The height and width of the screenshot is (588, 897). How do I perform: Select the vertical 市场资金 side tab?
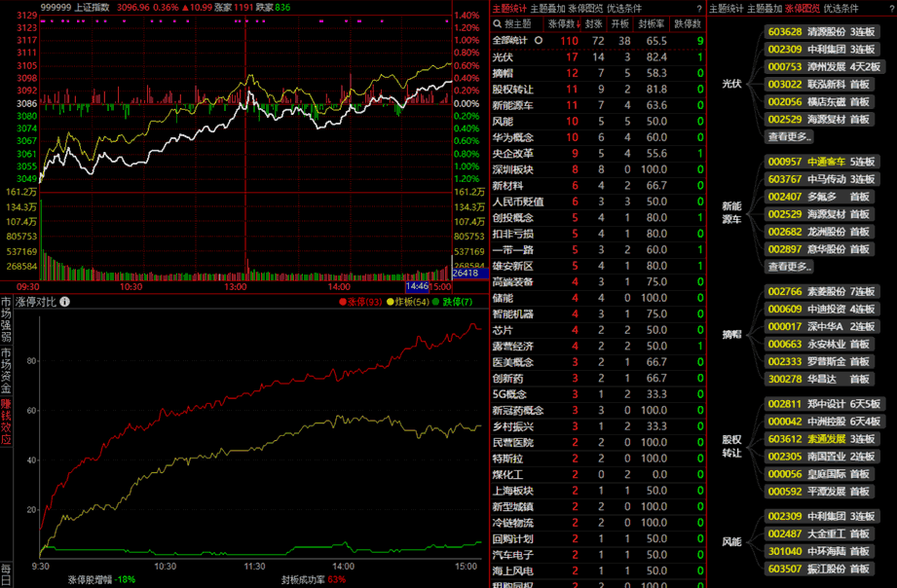click(6, 370)
